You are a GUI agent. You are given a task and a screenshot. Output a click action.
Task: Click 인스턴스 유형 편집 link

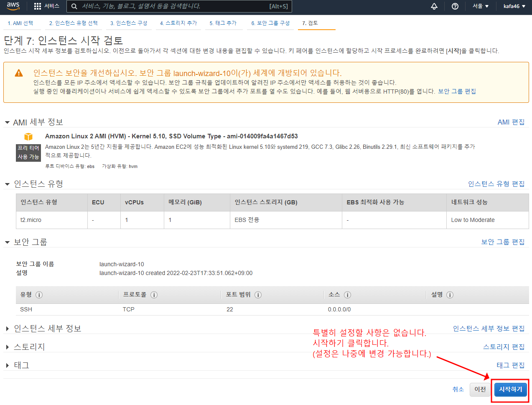pyautogui.click(x=496, y=184)
